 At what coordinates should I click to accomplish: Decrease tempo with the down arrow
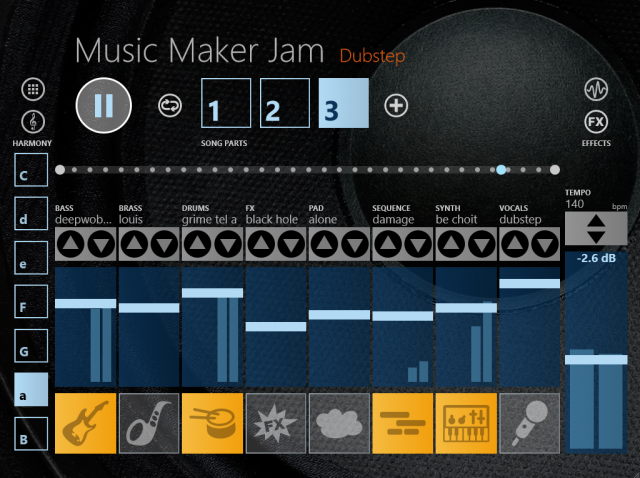596,237
